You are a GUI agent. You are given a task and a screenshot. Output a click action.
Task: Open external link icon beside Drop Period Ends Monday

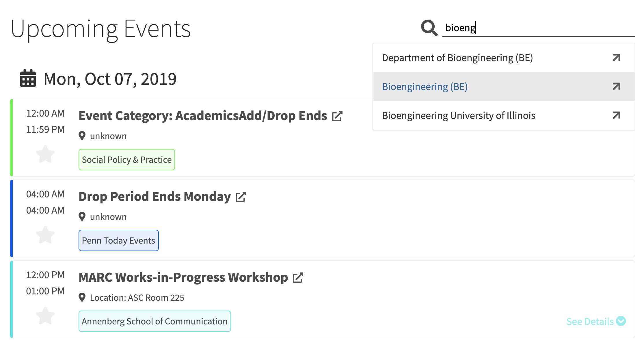pos(241,197)
